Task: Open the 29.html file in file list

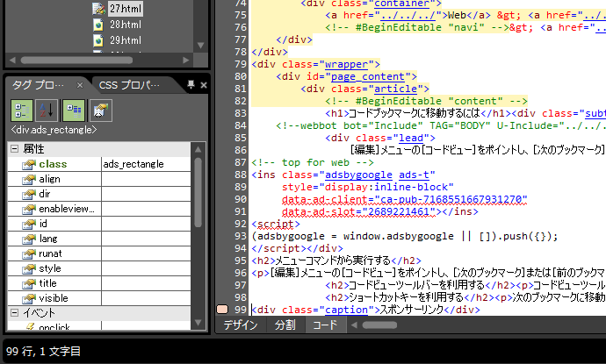Action: click(x=126, y=40)
